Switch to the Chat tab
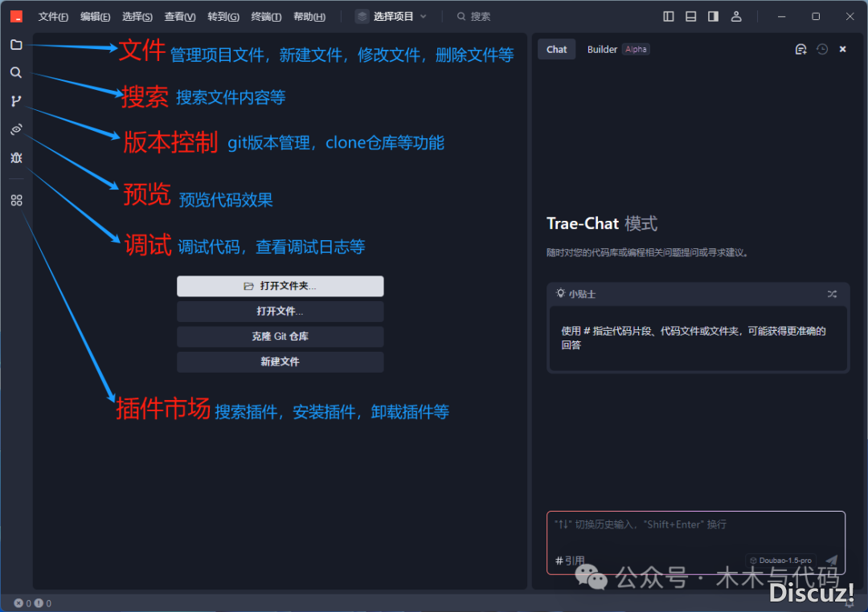Image resolution: width=868 pixels, height=612 pixels. (x=556, y=49)
